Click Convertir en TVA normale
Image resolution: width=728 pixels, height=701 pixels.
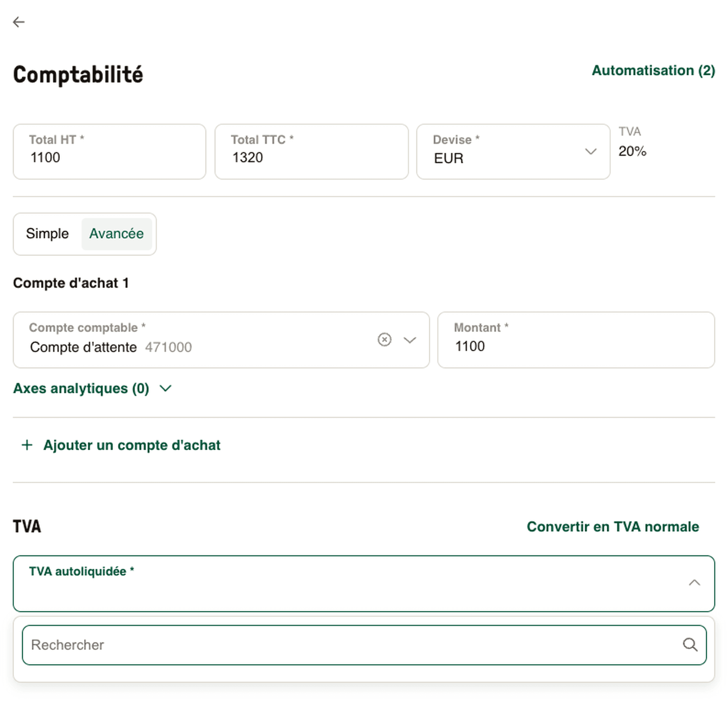612,527
